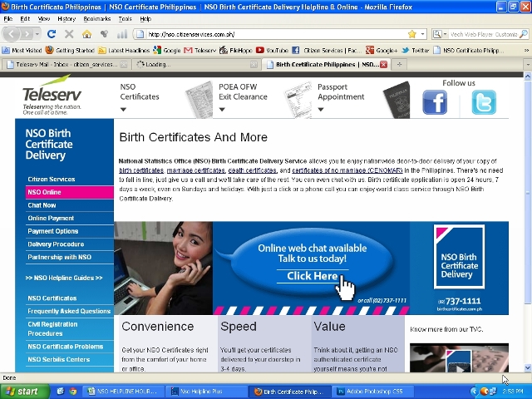The image size is (532, 399).
Task: Open Online Payment sidebar link
Action: pyautogui.click(x=51, y=218)
